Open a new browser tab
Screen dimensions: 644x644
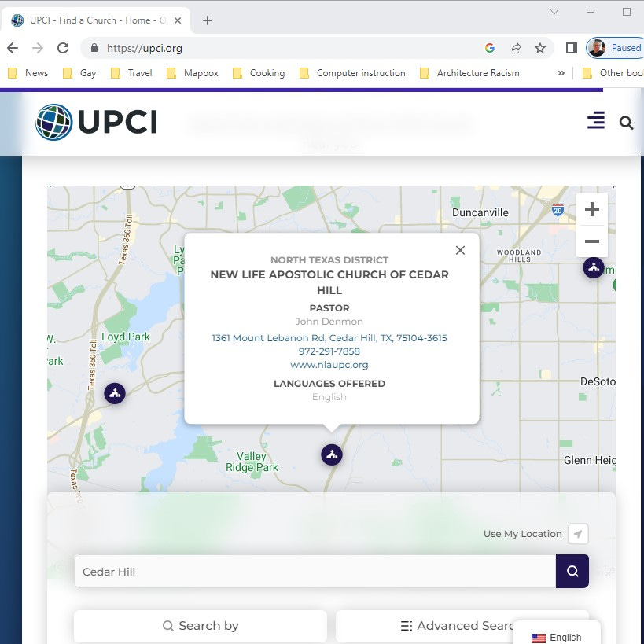click(x=208, y=20)
